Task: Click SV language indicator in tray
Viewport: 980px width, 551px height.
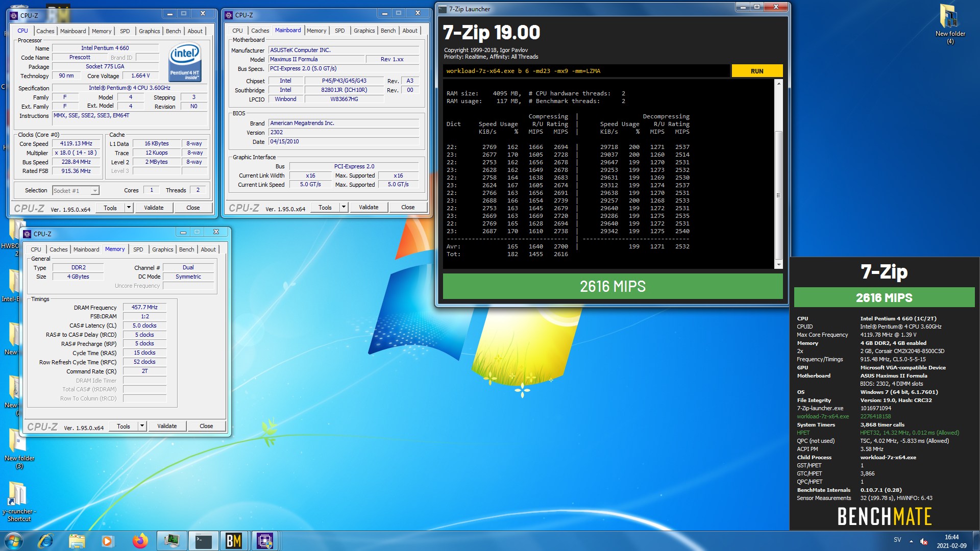Action: [897, 540]
